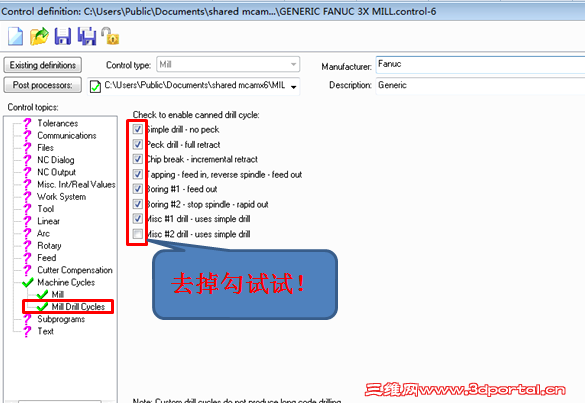
Task: Click the Post processors button
Action: pos(43,85)
